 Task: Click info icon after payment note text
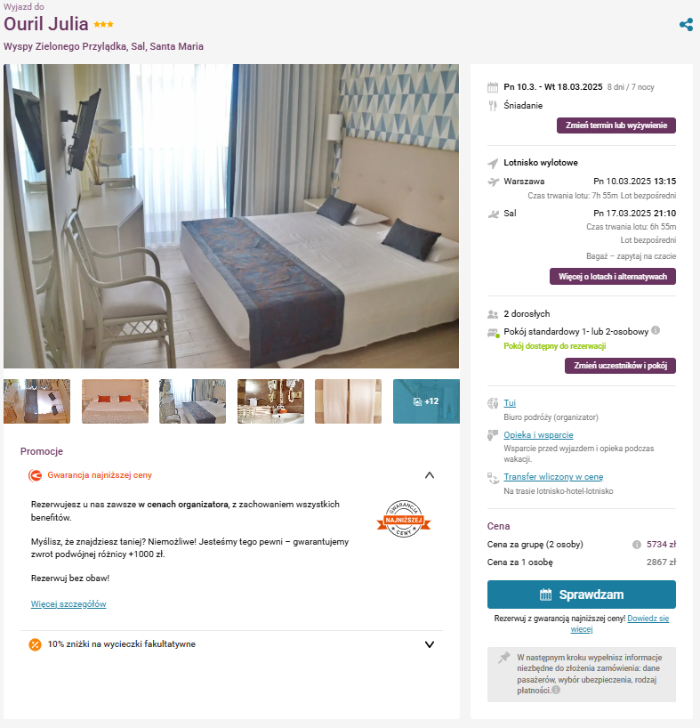[x=556, y=690]
